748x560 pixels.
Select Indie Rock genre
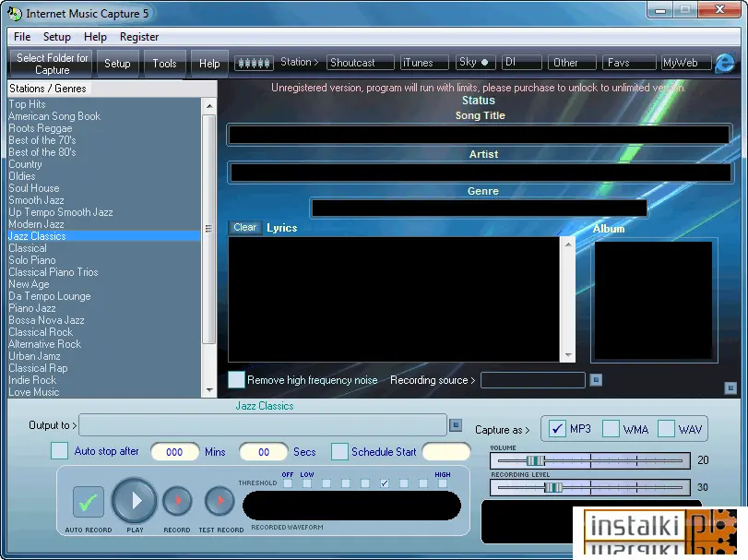[32, 380]
